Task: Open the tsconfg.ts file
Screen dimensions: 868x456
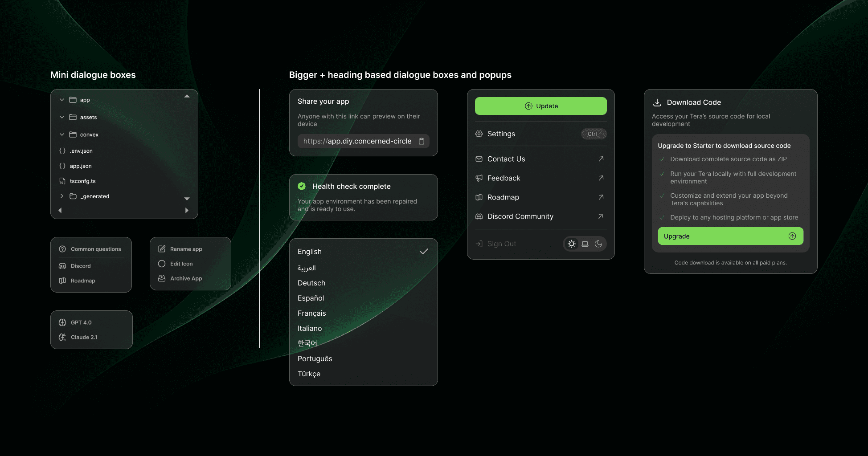Action: click(83, 181)
